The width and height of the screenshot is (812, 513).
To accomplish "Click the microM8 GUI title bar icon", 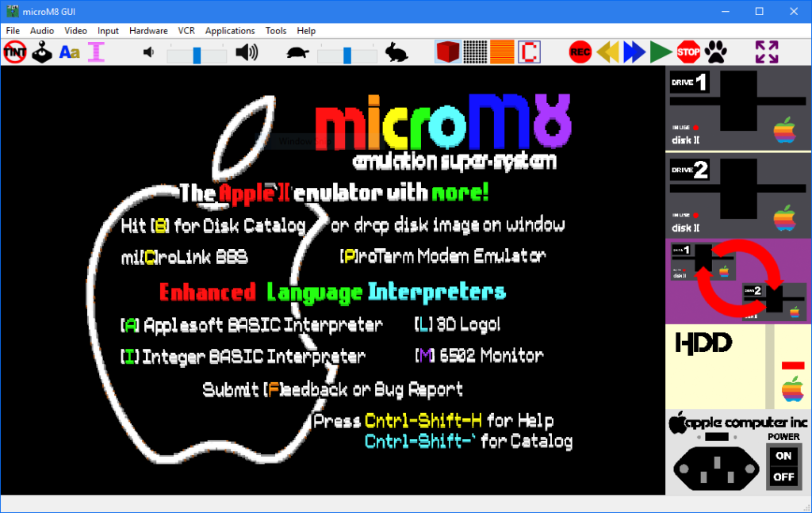I will pos(13,11).
